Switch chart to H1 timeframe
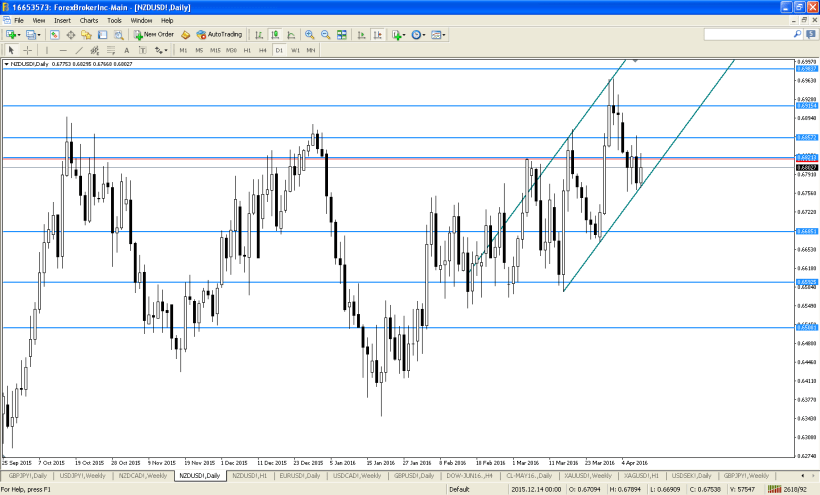820x495 pixels. [247, 50]
